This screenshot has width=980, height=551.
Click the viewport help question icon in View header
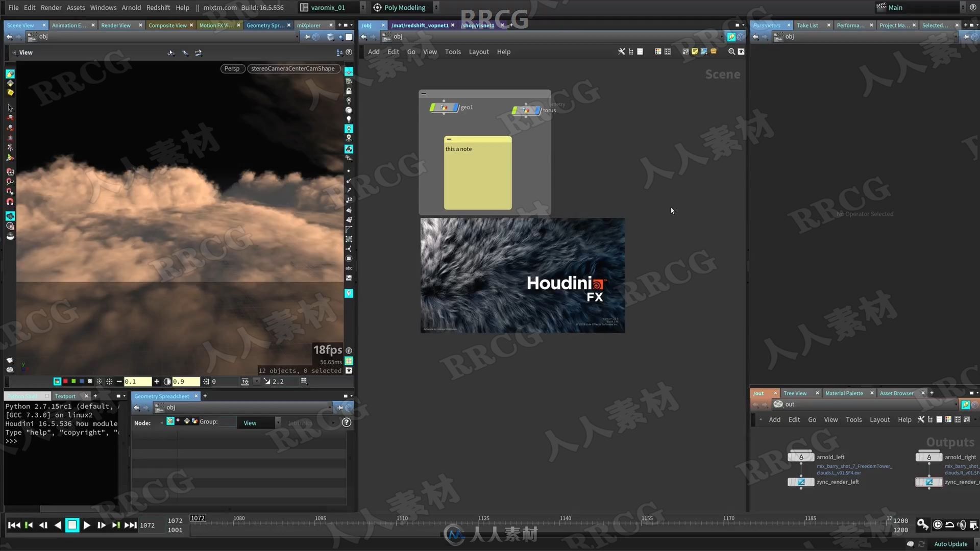[349, 53]
